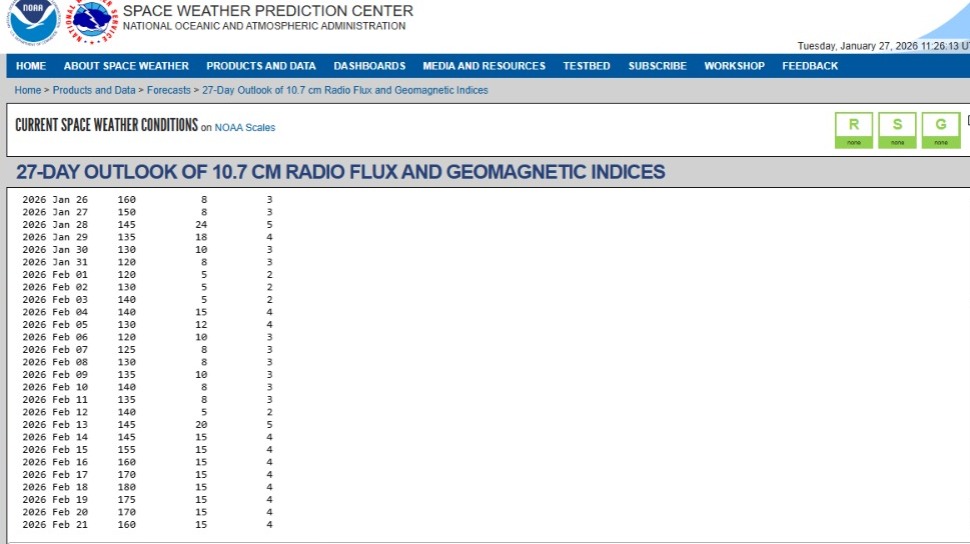Image resolution: width=970 pixels, height=544 pixels.
Task: Click the 27-Day Outlook breadcrumb link
Action: 345,90
